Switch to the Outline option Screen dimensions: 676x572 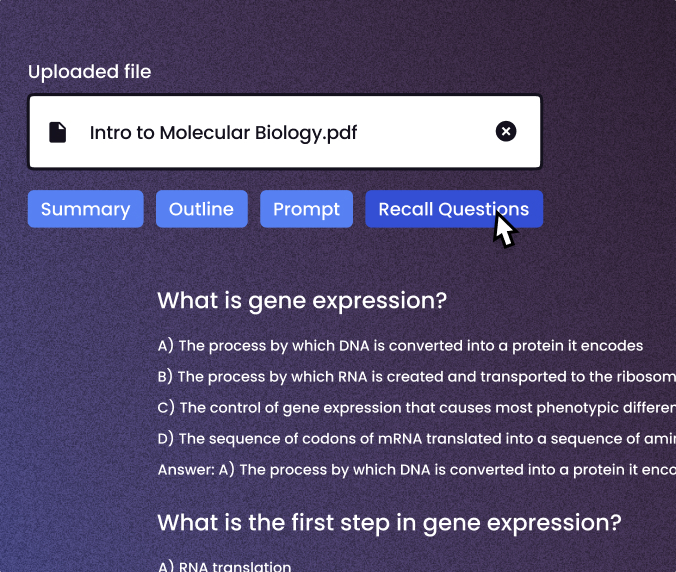coord(201,209)
